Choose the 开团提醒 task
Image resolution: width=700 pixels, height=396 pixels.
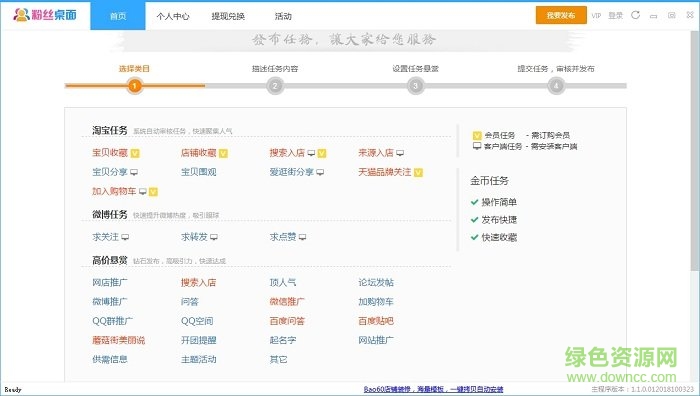point(199,340)
